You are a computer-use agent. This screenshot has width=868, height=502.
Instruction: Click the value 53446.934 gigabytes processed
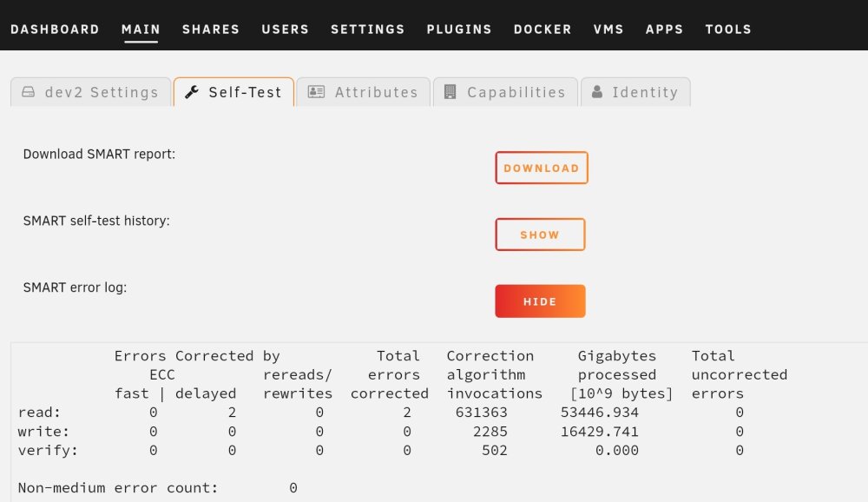pos(600,413)
